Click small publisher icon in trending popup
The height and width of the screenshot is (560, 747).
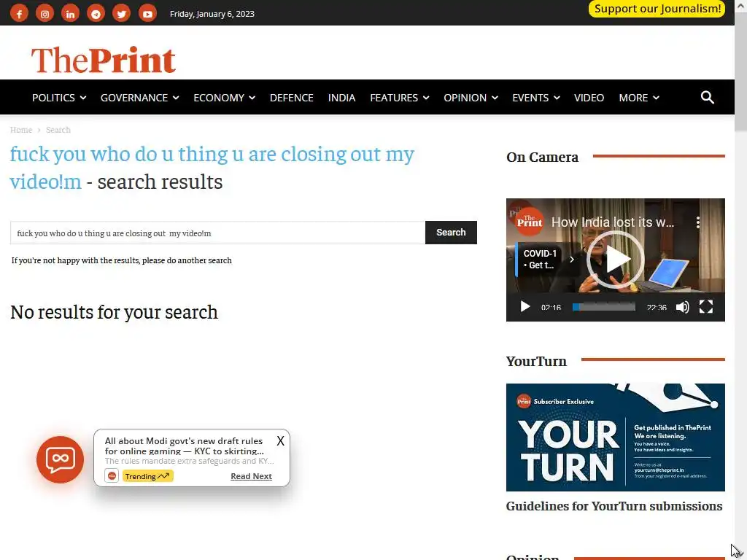pos(112,475)
